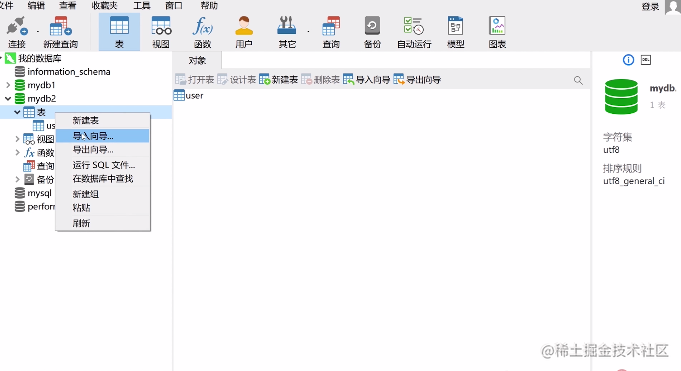The height and width of the screenshot is (371, 681).
Task: Select the 函数 node under mydb2
Action: point(45,152)
